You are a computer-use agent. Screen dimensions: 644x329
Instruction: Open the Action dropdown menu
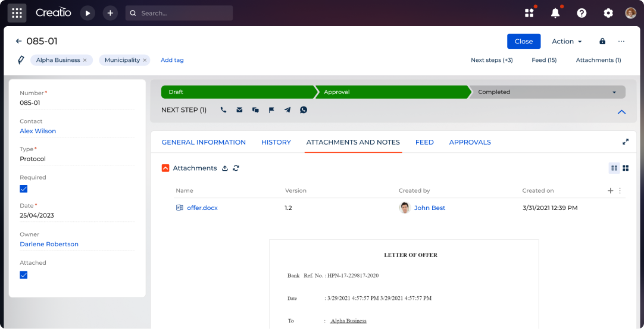click(x=566, y=41)
